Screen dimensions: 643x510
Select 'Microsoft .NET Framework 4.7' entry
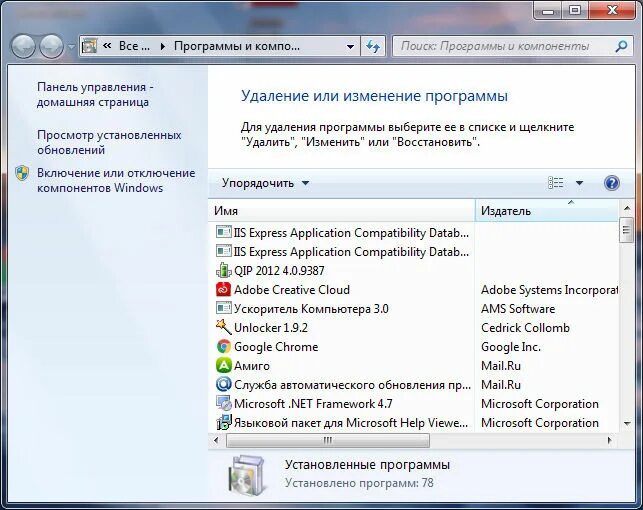313,404
